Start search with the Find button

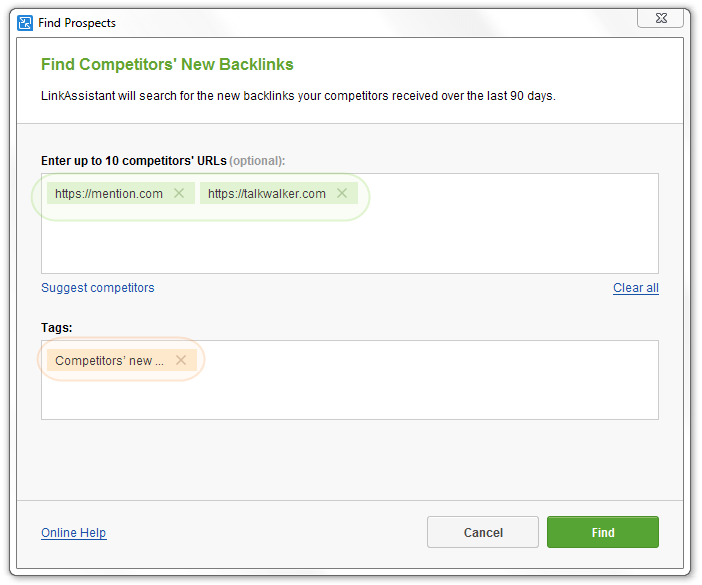(603, 532)
